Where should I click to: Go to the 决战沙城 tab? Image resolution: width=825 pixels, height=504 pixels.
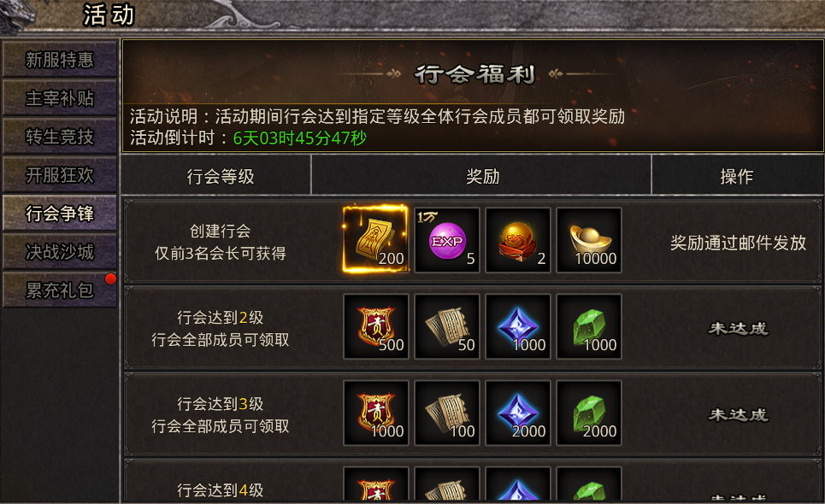pyautogui.click(x=60, y=252)
